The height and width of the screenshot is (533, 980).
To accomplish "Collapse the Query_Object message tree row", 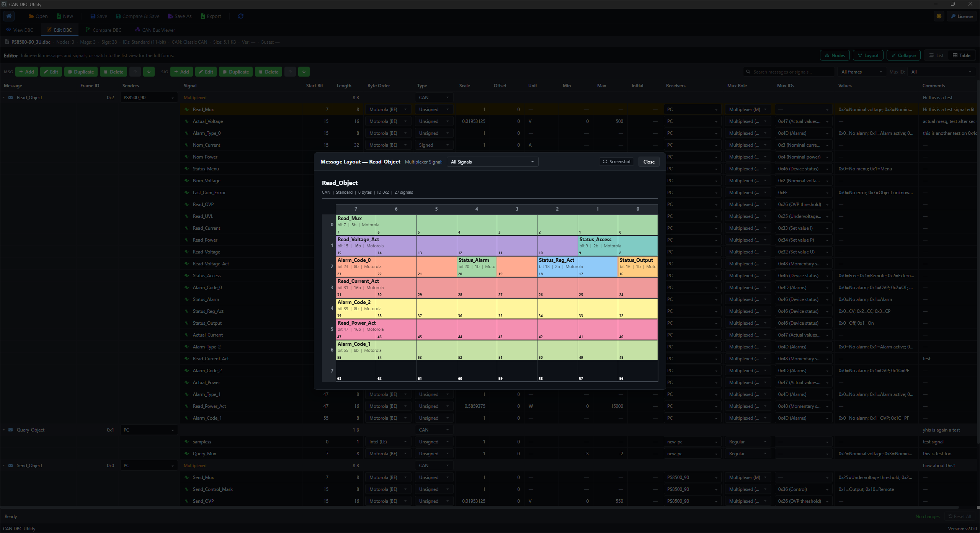I will (x=4, y=430).
